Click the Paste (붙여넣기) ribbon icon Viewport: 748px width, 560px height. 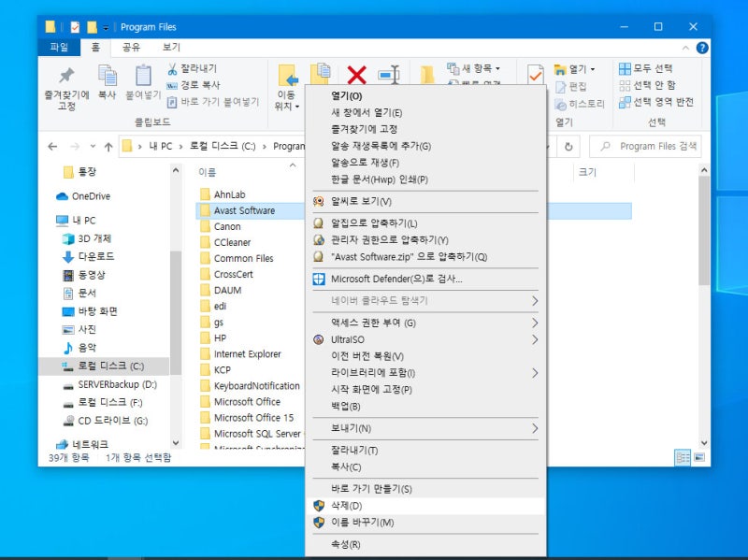143,77
